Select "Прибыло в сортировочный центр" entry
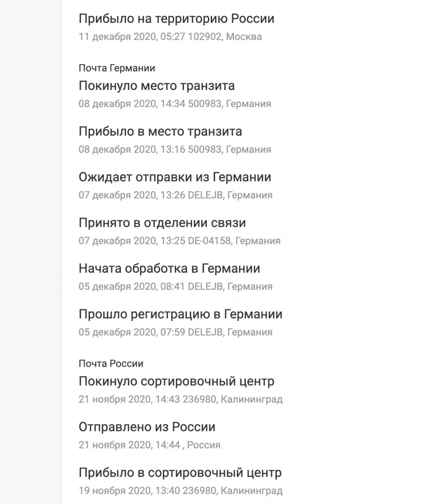Viewport: 438px width, 504px height. click(180, 472)
